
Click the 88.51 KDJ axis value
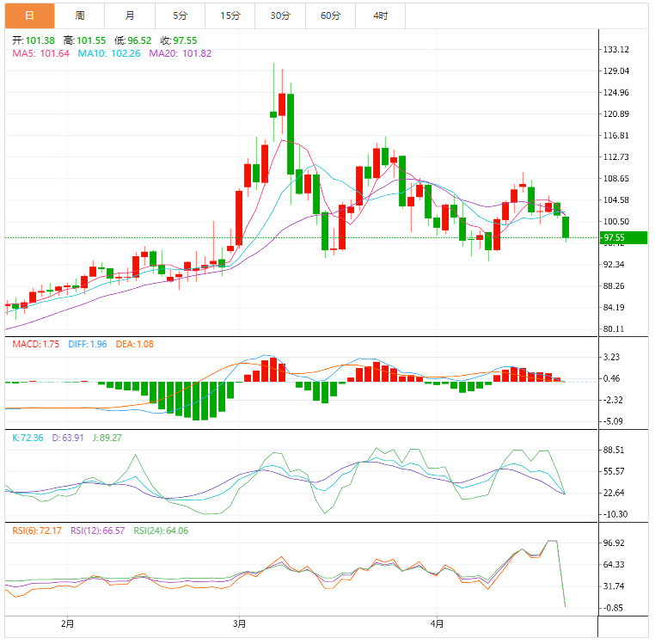pyautogui.click(x=614, y=450)
